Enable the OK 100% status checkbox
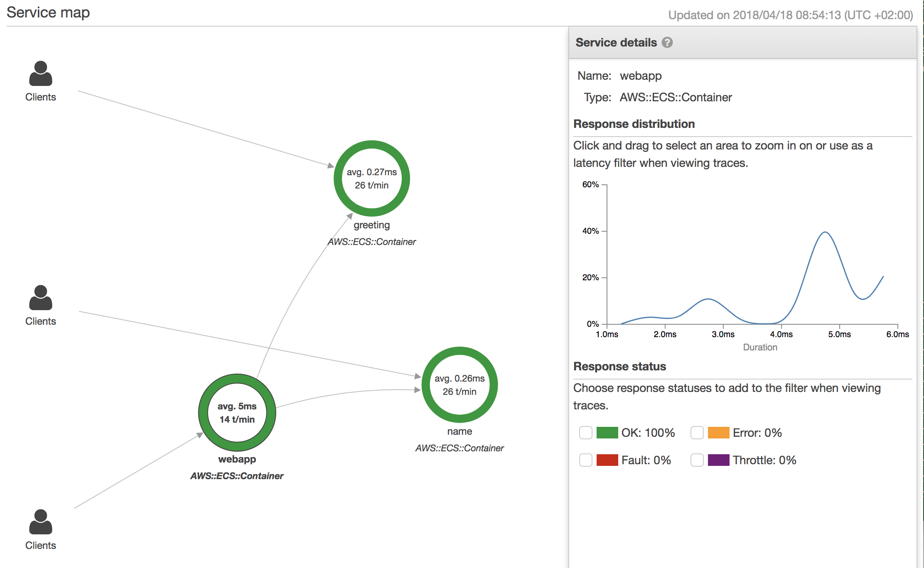 click(x=586, y=433)
